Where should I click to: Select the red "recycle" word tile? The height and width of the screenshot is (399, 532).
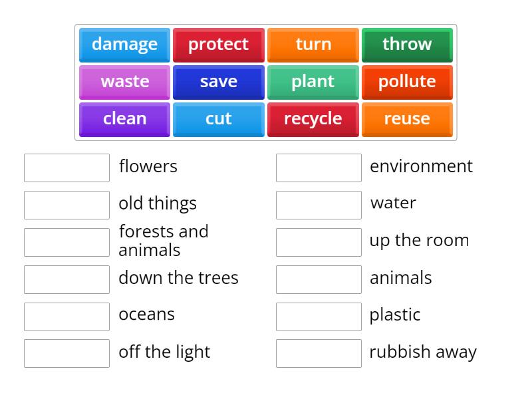(x=313, y=119)
